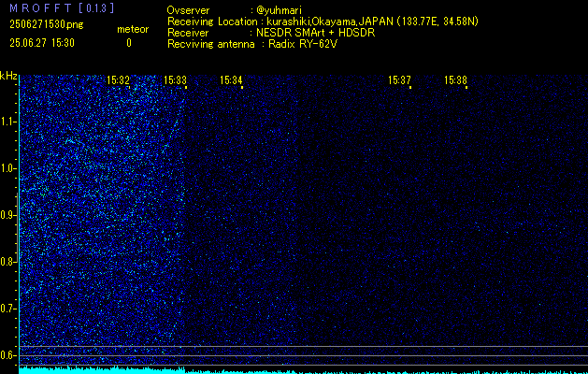Viewport: 588px width, 374px height.
Task: Click the 0.6 kHz axis tick
Action: point(8,355)
